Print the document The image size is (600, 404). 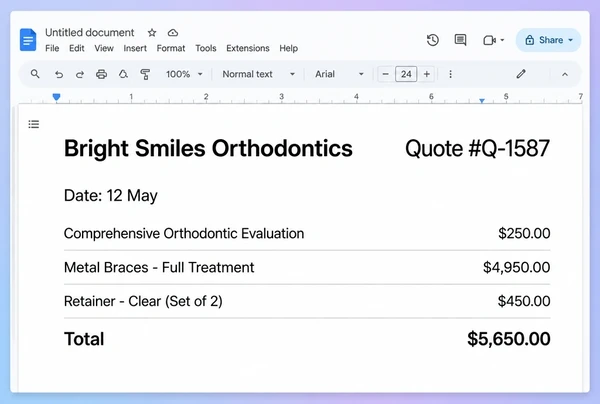[101, 74]
